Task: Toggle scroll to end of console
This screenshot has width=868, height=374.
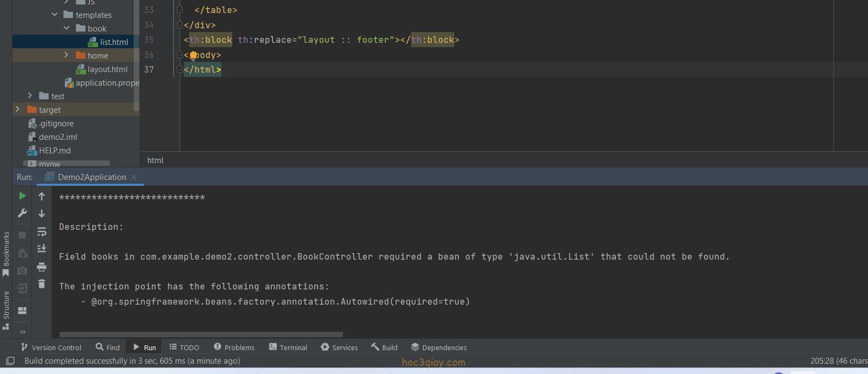Action: pyautogui.click(x=42, y=249)
